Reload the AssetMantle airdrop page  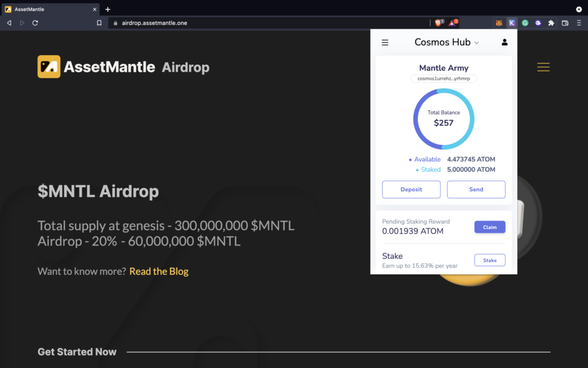tap(35, 23)
